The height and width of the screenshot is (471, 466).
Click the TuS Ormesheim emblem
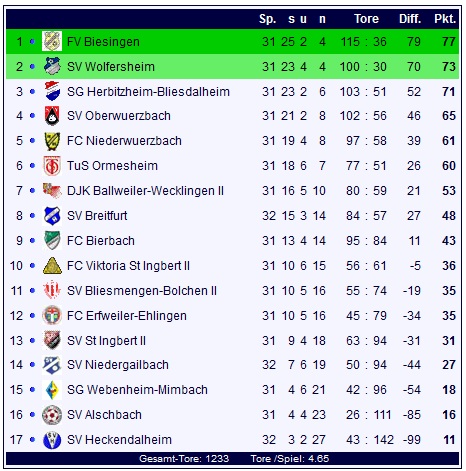(52, 166)
